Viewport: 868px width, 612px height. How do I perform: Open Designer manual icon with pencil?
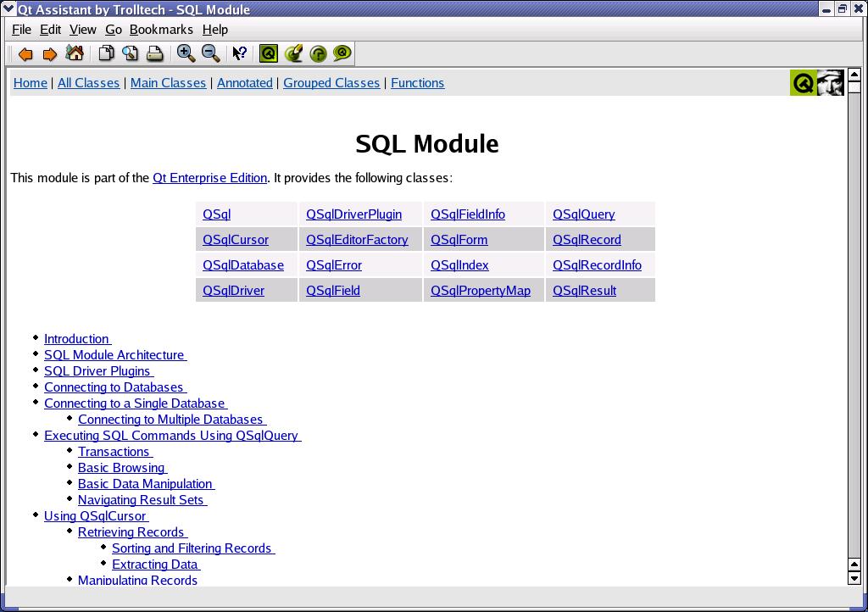click(x=293, y=53)
